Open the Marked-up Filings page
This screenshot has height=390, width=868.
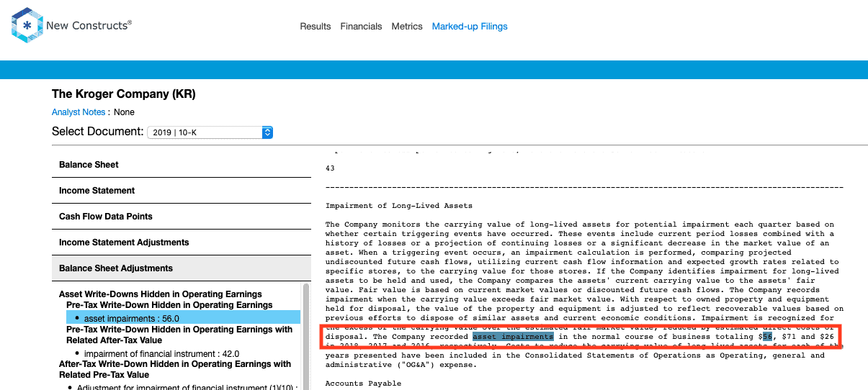(x=470, y=27)
